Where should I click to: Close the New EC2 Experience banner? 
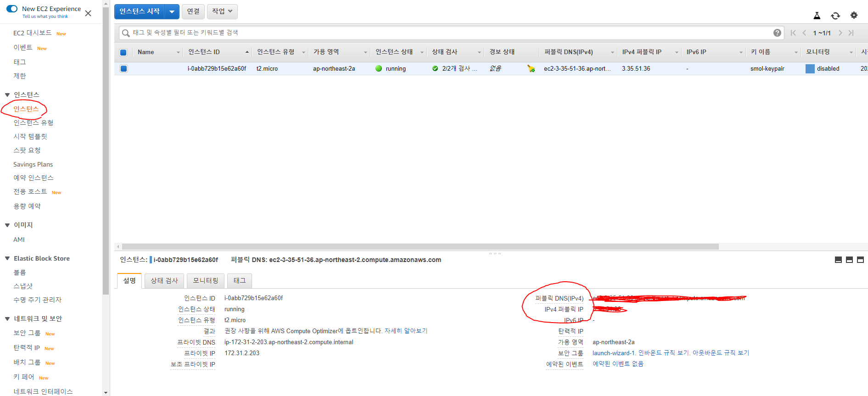point(88,13)
